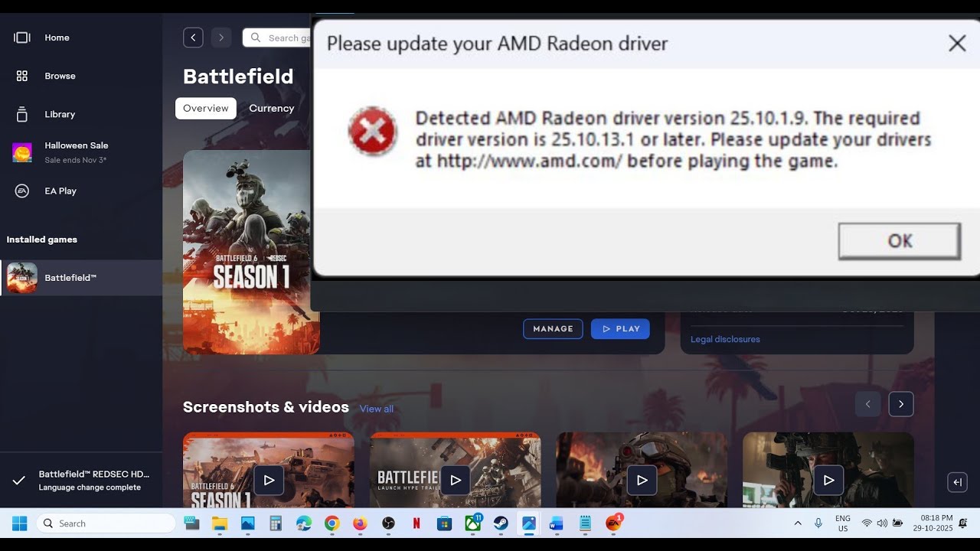Open Google Chrome from the taskbar
The image size is (980, 551).
(332, 523)
